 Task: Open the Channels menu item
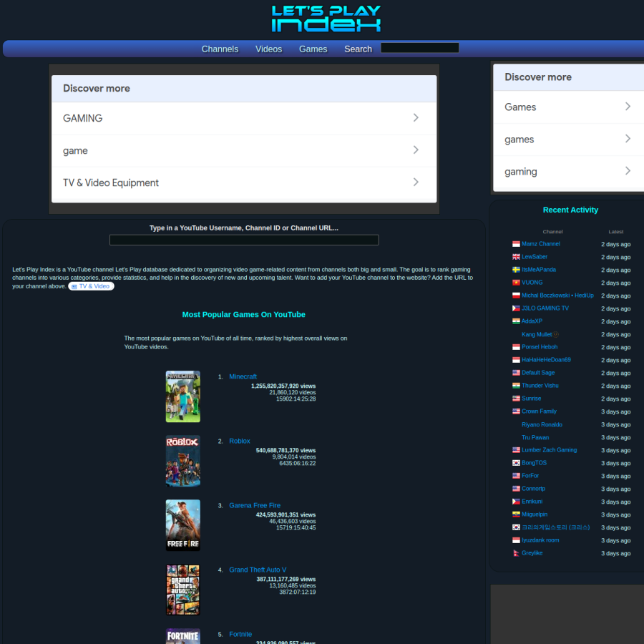220,49
